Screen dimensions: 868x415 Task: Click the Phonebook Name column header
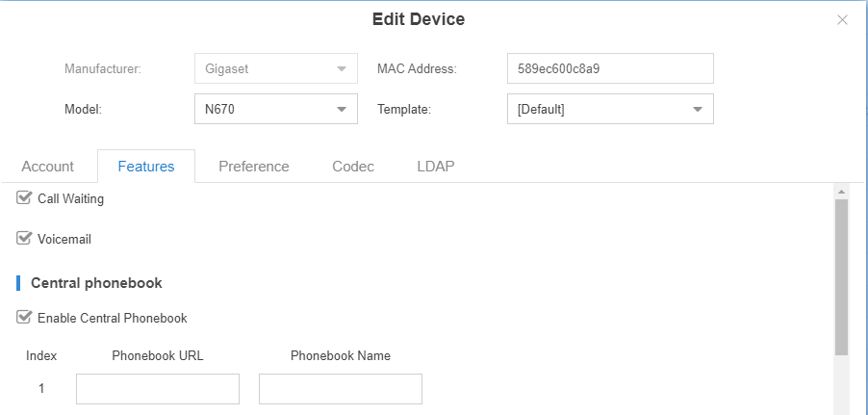341,355
